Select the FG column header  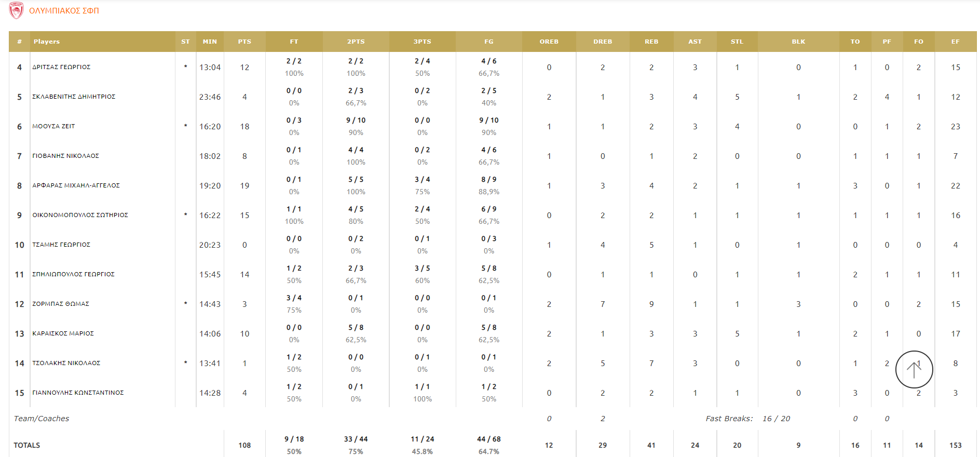point(489,42)
